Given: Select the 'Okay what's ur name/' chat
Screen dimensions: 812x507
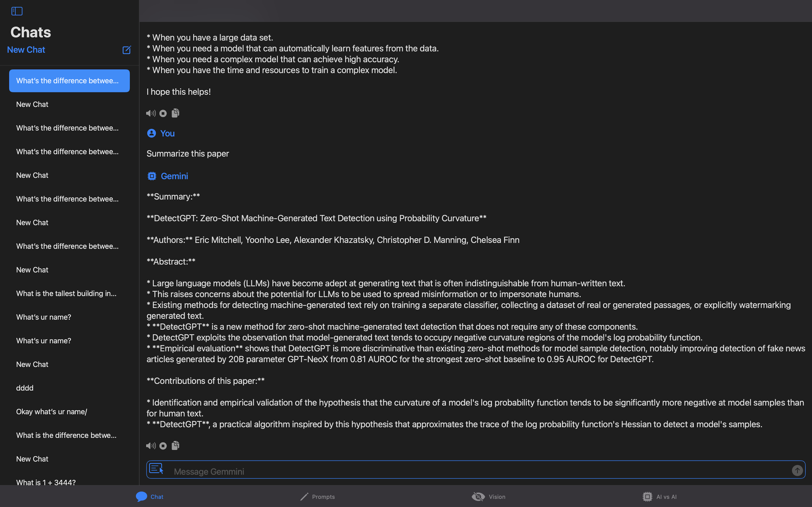Looking at the screenshot, I should pos(52,412).
